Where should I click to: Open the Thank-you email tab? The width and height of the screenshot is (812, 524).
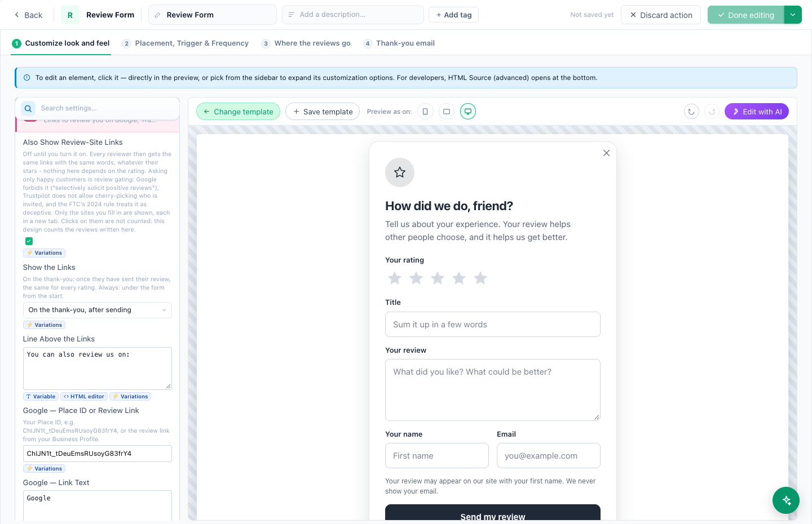click(x=399, y=43)
